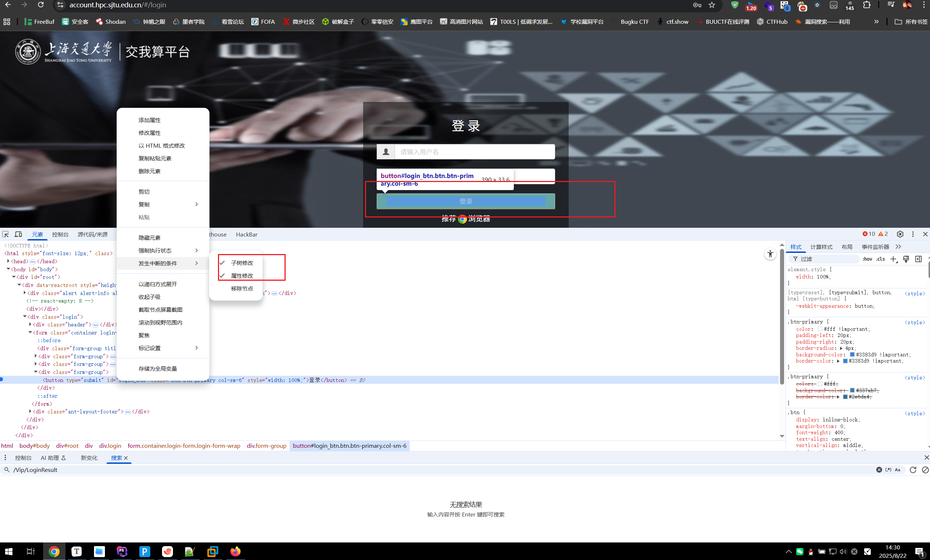Click the new style rule plus icon
Image resolution: width=930 pixels, height=560 pixels.
893,259
